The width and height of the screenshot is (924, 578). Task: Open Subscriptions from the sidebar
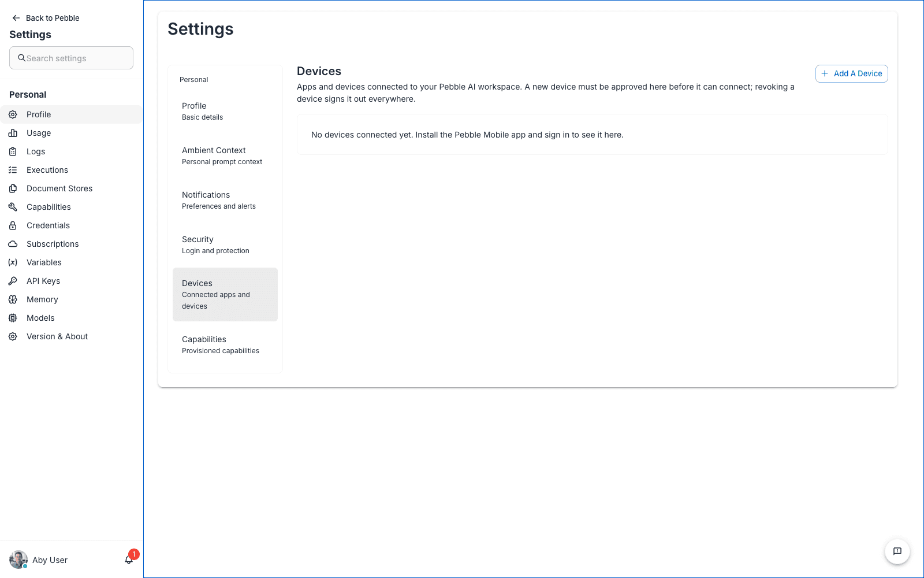coord(71,244)
